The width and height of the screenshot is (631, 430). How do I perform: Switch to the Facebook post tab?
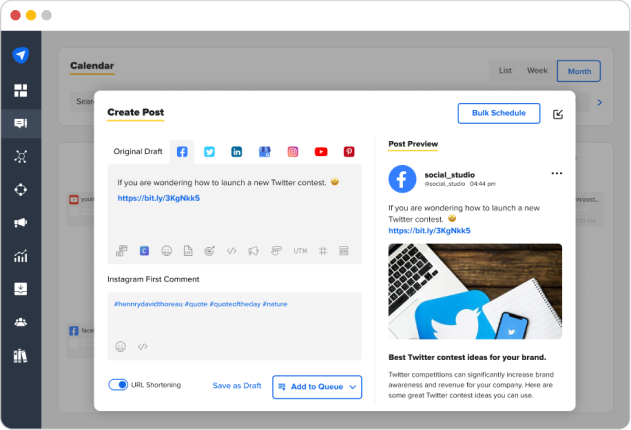tap(182, 152)
